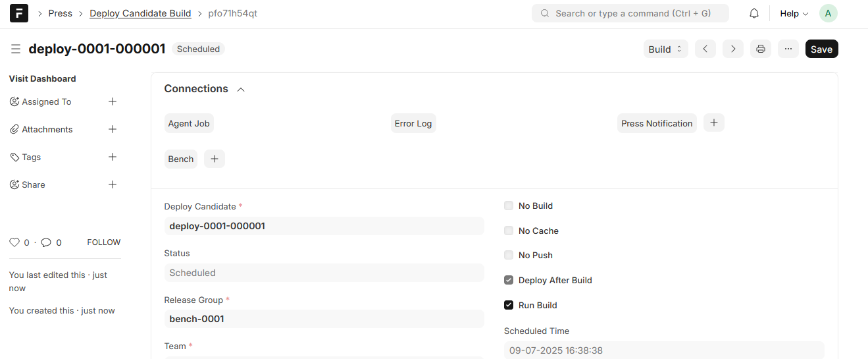Screen dimensions: 868x359
Task: Open the three-dots more options menu
Action: click(788, 49)
